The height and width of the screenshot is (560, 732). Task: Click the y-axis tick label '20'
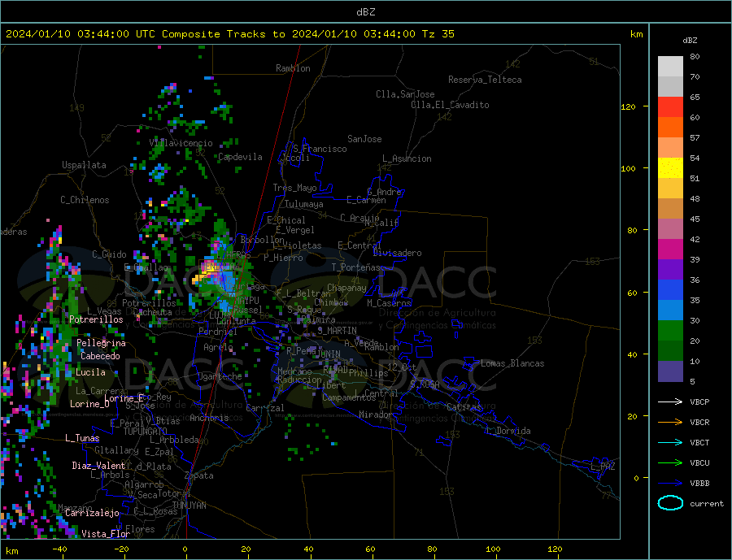coord(632,416)
